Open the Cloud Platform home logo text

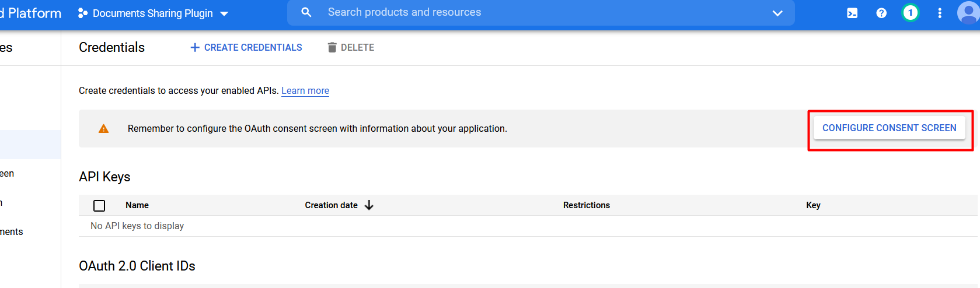(x=30, y=13)
